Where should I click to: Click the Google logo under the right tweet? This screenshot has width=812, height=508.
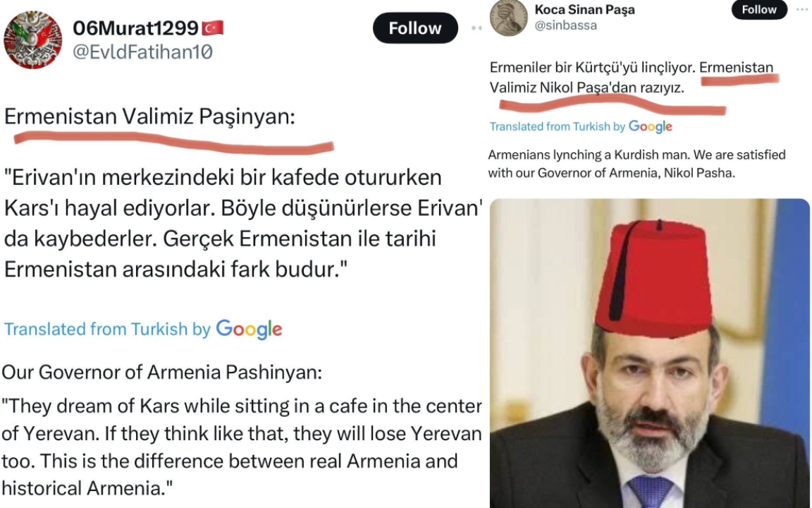[651, 126]
